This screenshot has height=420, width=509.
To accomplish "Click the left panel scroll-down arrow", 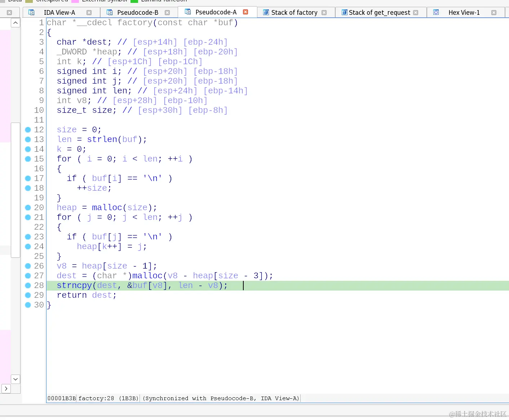I will (x=16, y=379).
